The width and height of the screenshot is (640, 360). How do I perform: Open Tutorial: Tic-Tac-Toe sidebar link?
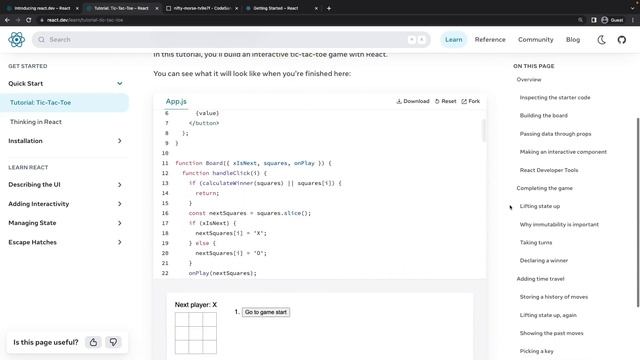click(x=64, y=102)
